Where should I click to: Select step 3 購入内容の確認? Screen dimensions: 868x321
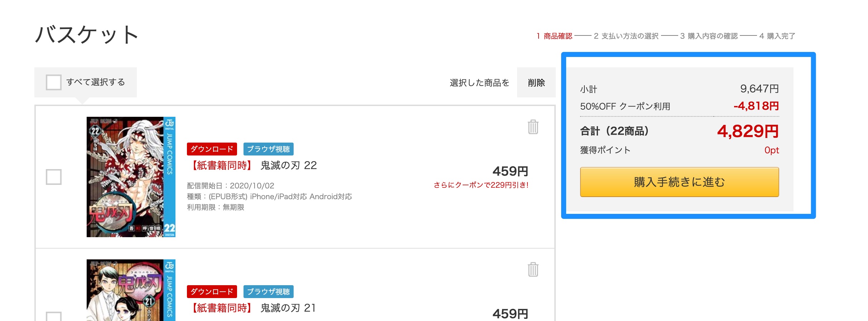point(709,36)
